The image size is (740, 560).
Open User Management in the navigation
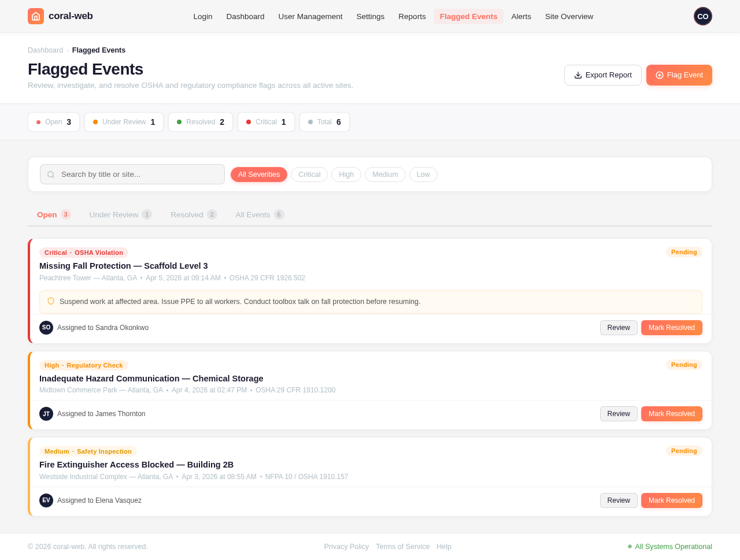point(310,16)
